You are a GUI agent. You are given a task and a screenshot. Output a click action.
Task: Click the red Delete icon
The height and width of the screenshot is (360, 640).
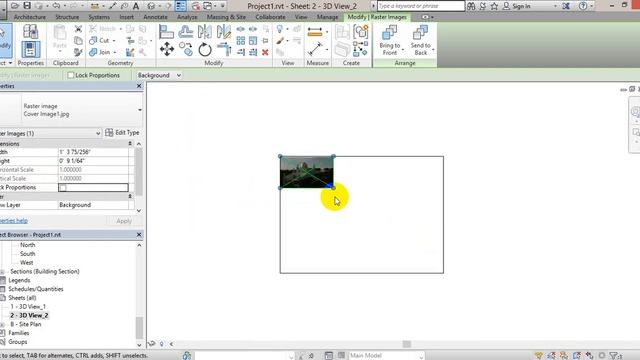click(x=265, y=52)
